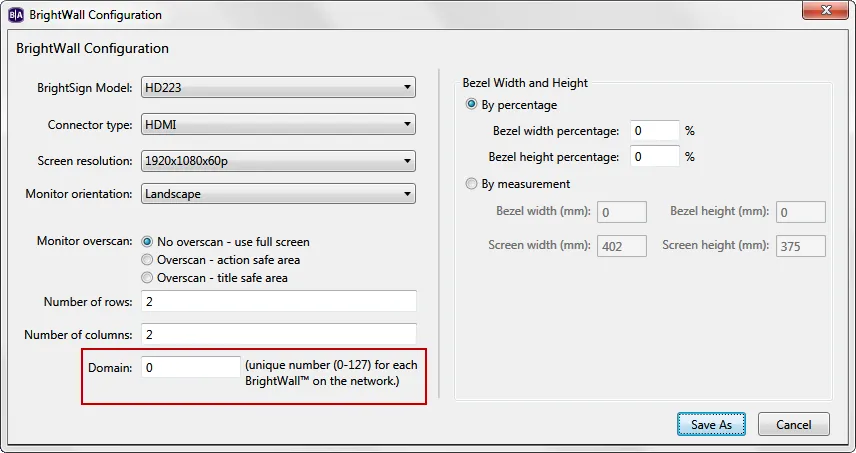Open the Monitor orientation dropdown
856x453 pixels.
click(x=278, y=194)
